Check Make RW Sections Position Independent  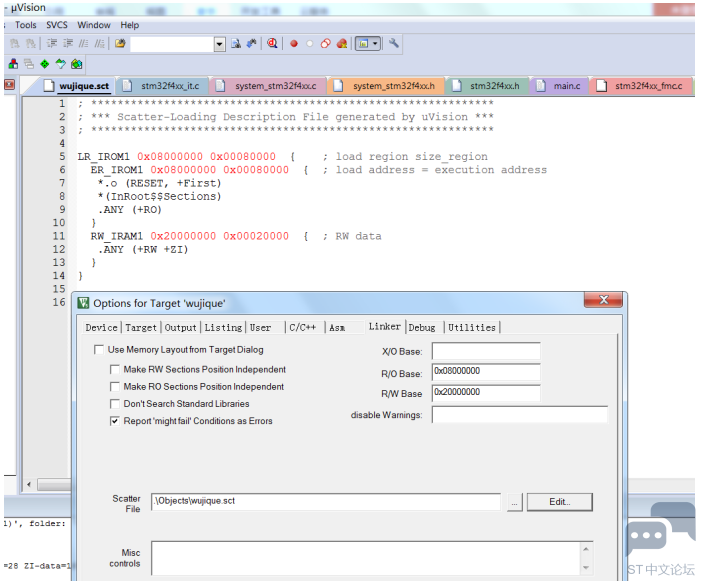115,369
